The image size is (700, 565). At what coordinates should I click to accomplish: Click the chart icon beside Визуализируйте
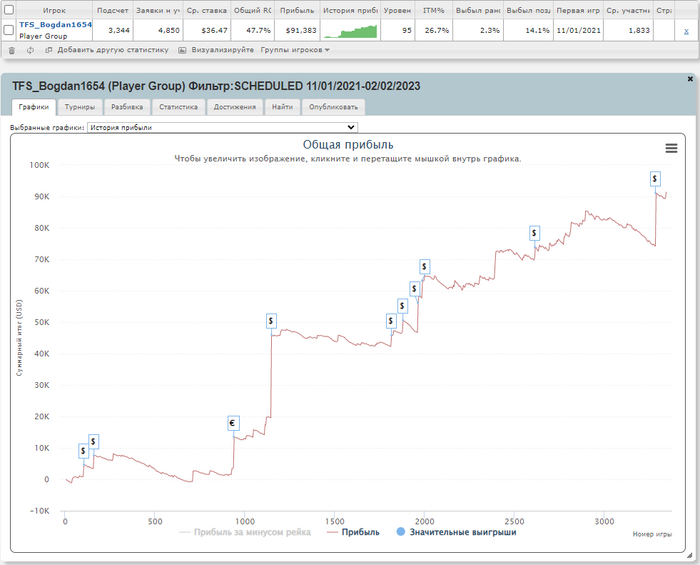click(x=182, y=50)
